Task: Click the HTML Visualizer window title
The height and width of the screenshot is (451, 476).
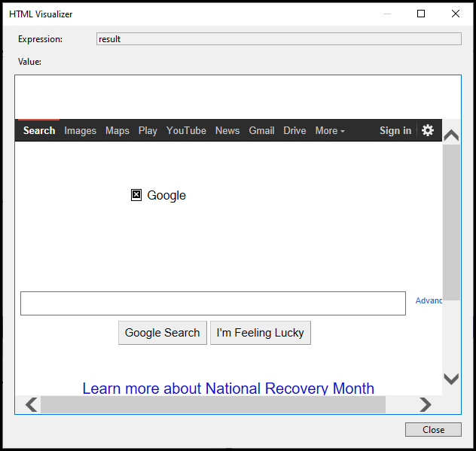Action: 41,14
